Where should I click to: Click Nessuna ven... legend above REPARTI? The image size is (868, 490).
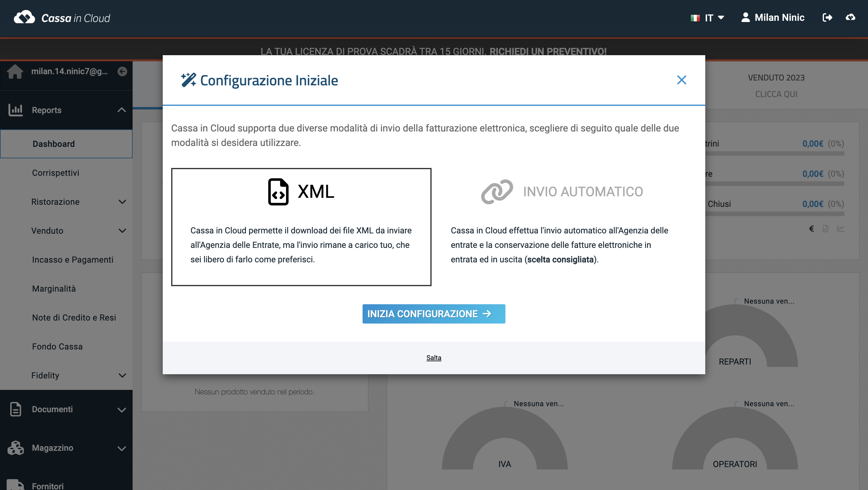pos(769,301)
